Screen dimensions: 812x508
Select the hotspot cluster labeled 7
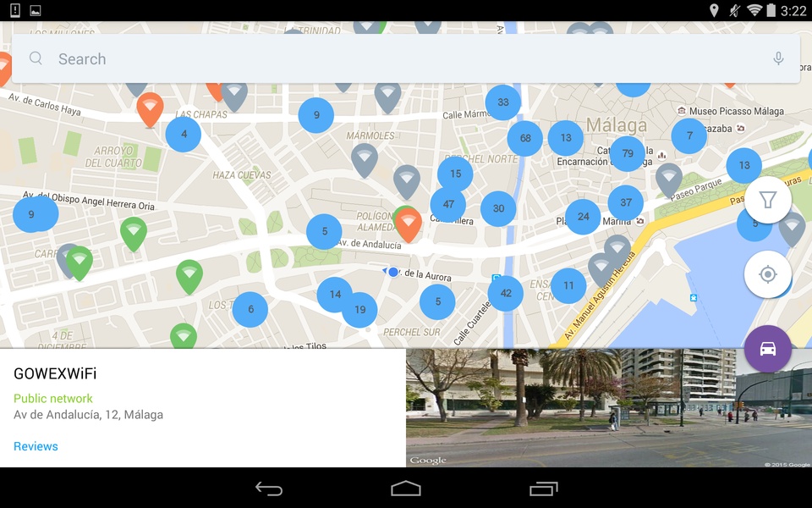(x=689, y=135)
